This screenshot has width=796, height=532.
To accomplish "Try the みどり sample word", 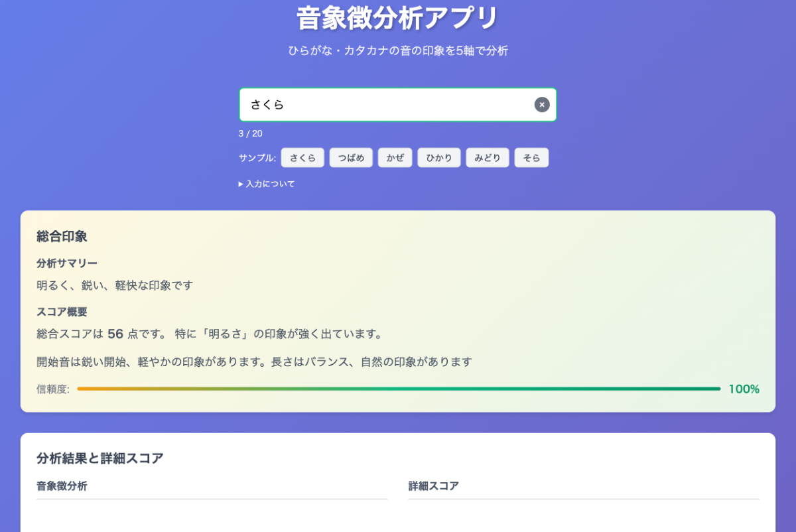I will (x=488, y=158).
